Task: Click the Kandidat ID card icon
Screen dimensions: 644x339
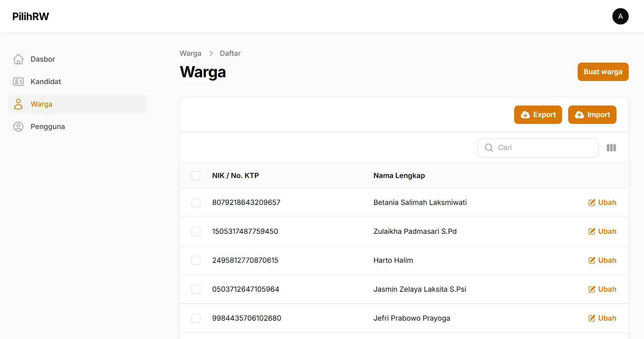Action: [18, 82]
